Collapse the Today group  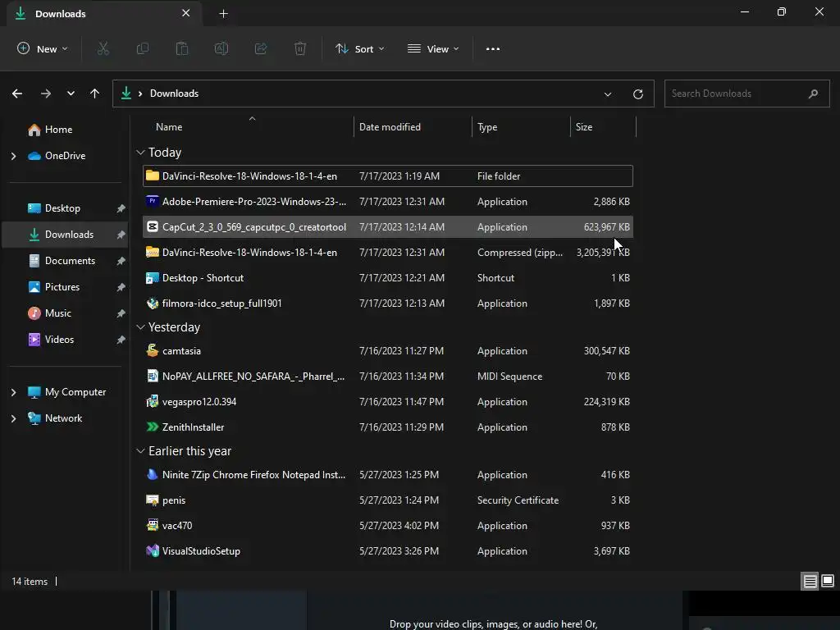point(140,153)
